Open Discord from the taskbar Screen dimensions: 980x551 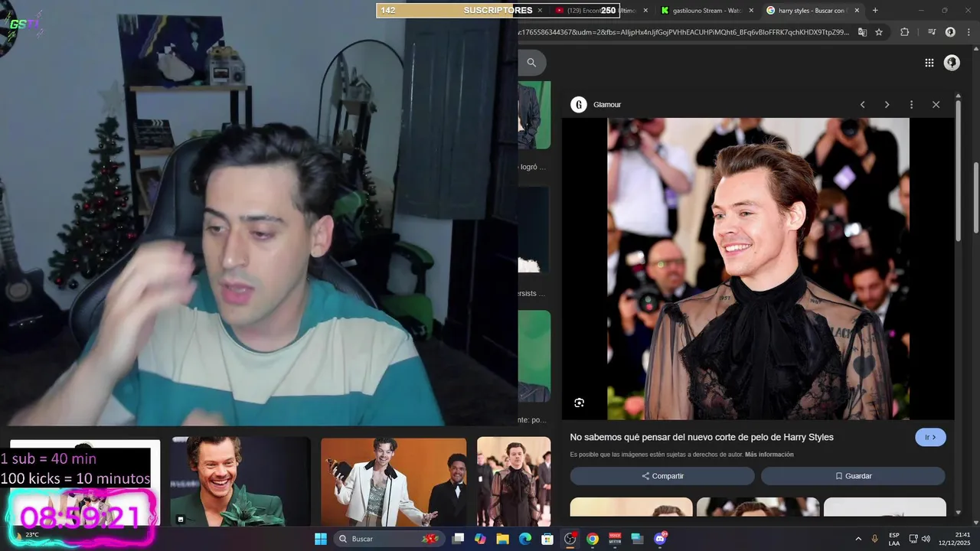(660, 539)
